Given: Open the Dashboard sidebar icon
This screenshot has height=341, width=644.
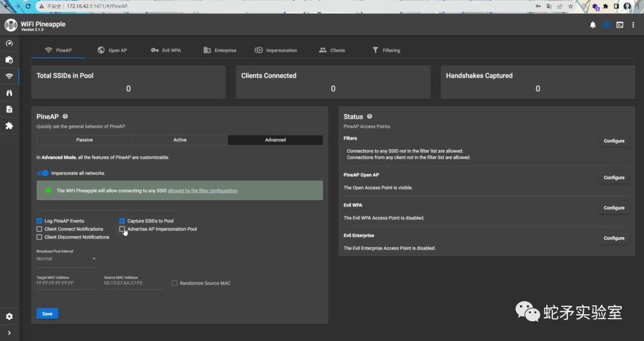Looking at the screenshot, I should click(9, 43).
